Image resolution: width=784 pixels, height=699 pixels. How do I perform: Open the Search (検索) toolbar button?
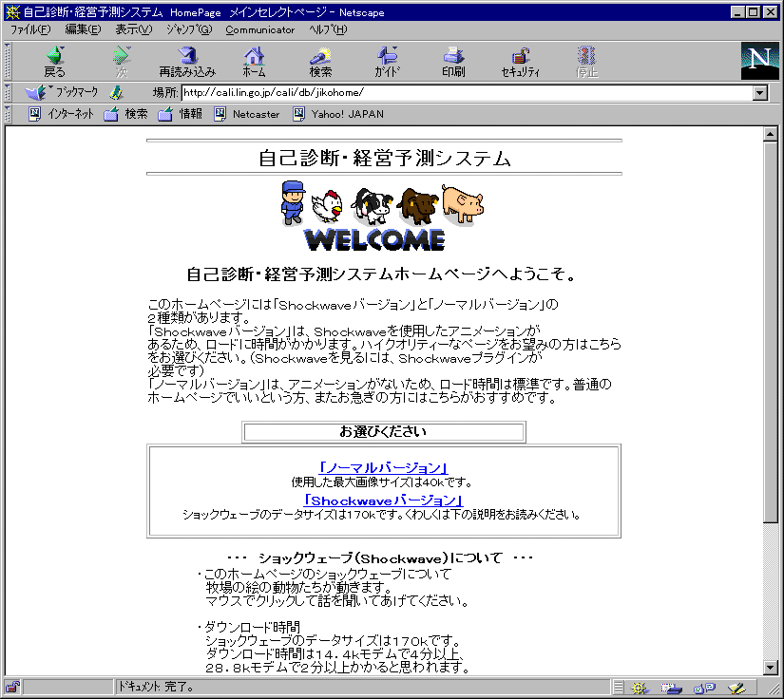(320, 62)
